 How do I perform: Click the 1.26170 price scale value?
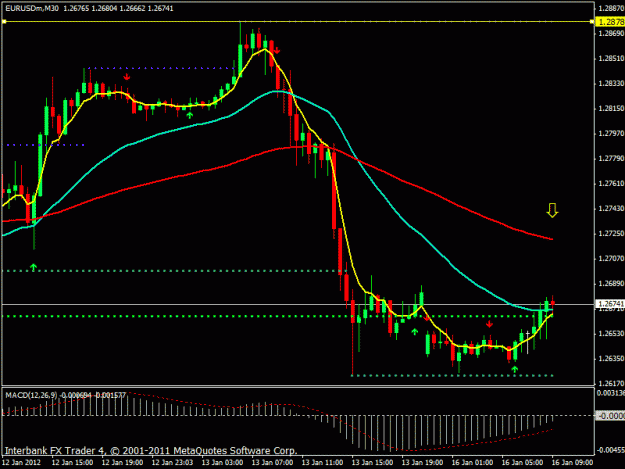(x=611, y=383)
